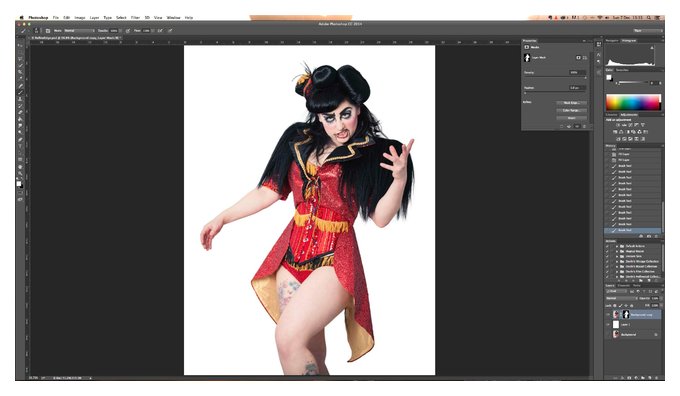
Task: Open Spotlight search in menu bar
Action: (649, 18)
